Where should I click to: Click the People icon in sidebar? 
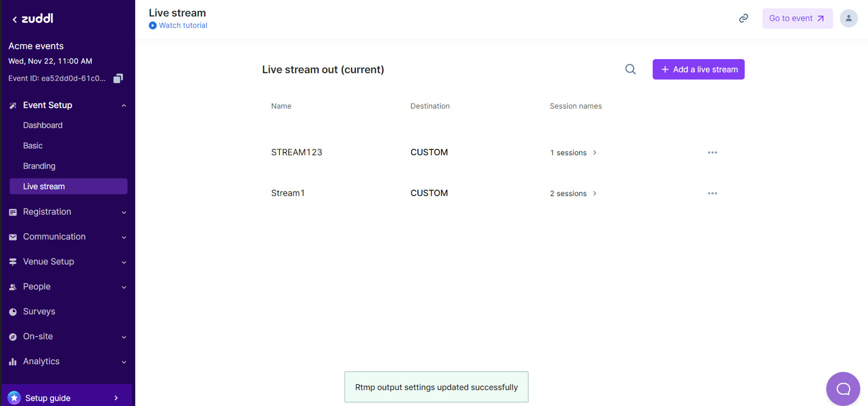click(13, 287)
